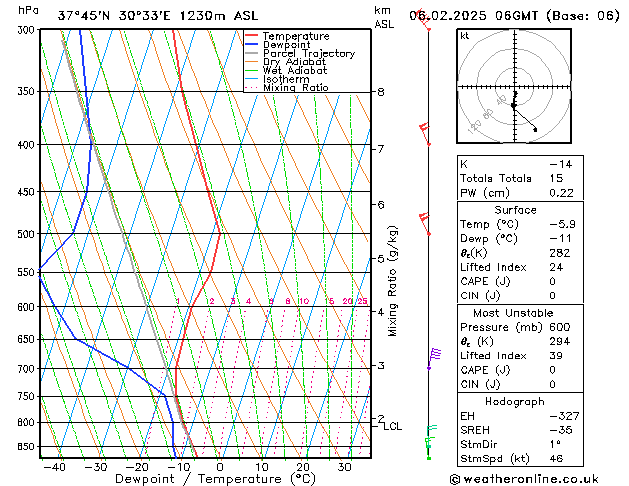This screenshot has height=486, width=629.
Task: Click the 5 km altitude tick label
Action: tap(381, 259)
